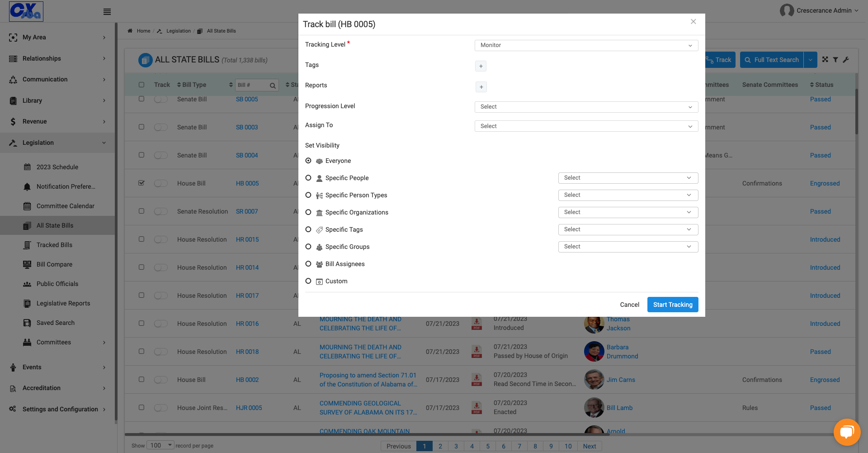Viewport: 868px width, 453px height.
Task: Click the Home breadcrumb icon
Action: click(130, 31)
